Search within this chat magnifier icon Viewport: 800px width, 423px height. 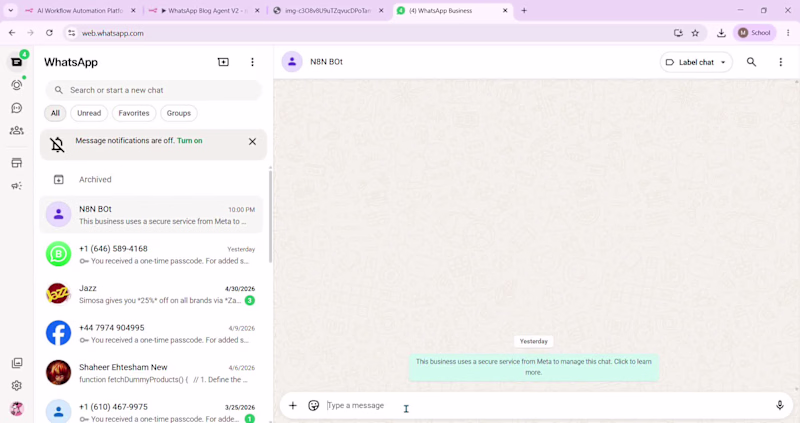(751, 62)
